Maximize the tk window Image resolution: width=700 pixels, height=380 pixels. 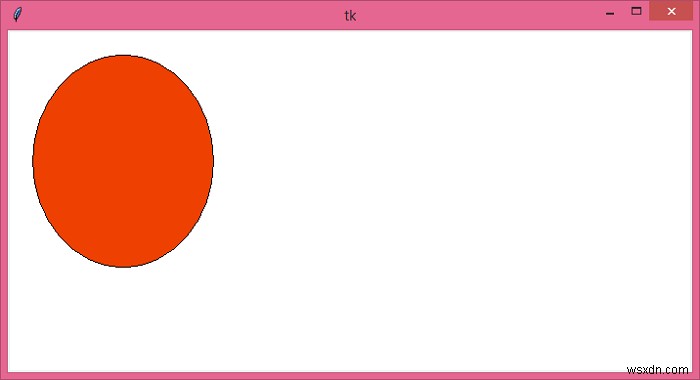point(636,11)
